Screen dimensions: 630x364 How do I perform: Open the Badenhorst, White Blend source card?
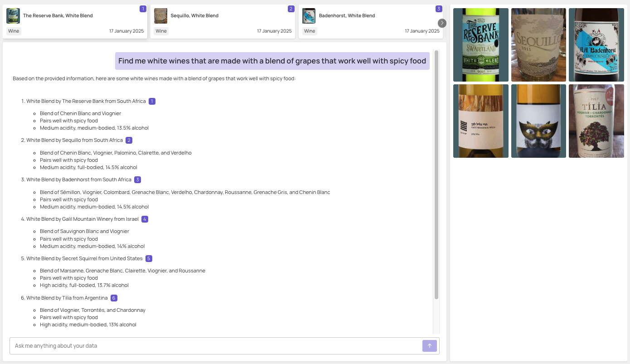coord(370,22)
